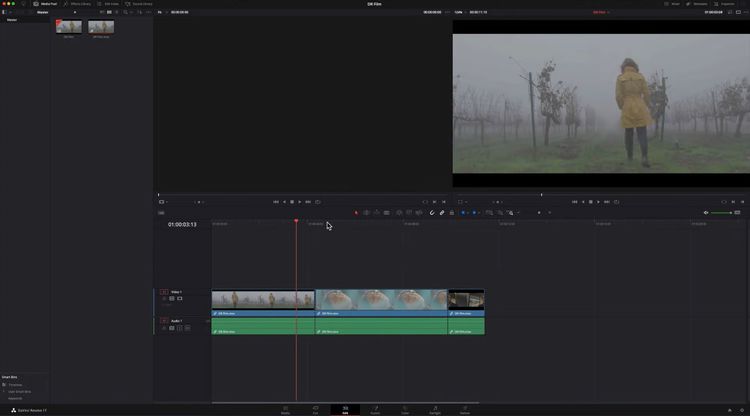Open the Sound Library panel
750x416 pixels.
(139, 4)
